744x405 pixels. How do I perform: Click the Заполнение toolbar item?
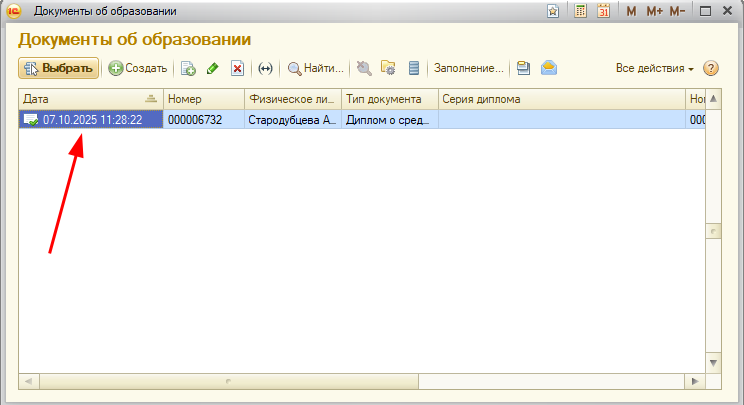pyautogui.click(x=468, y=68)
